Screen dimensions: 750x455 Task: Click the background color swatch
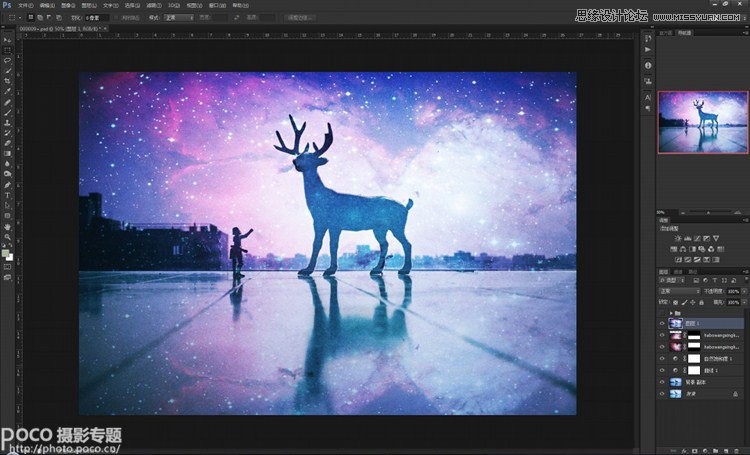10,257
